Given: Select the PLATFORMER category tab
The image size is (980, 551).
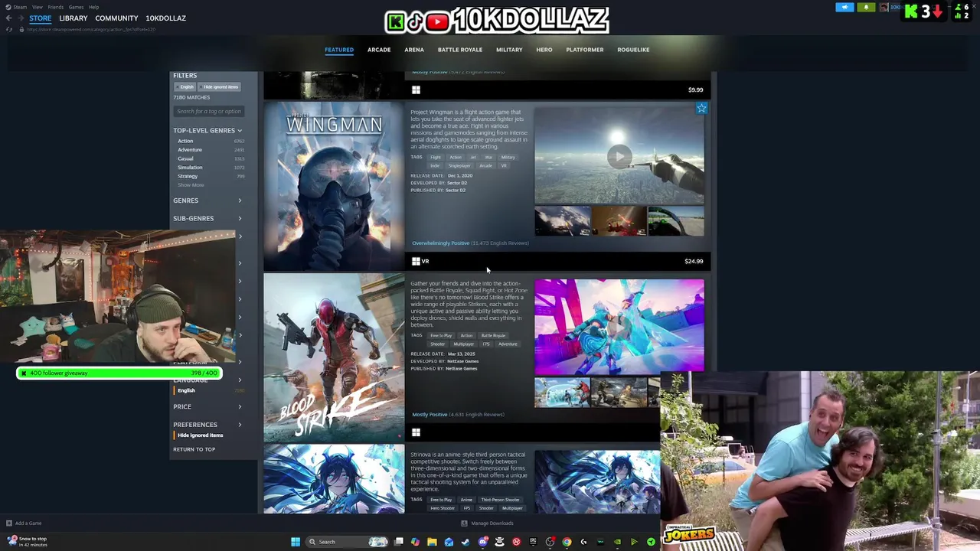Looking at the screenshot, I should pyautogui.click(x=585, y=50).
